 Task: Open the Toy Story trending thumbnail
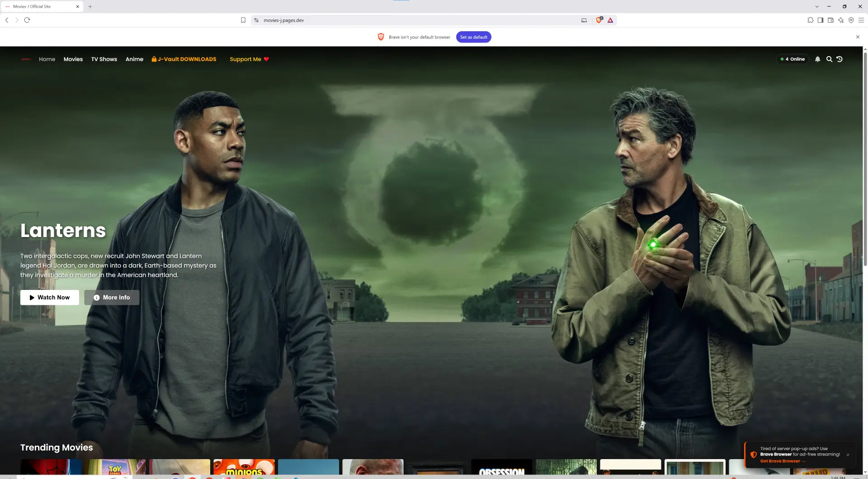[x=115, y=467]
